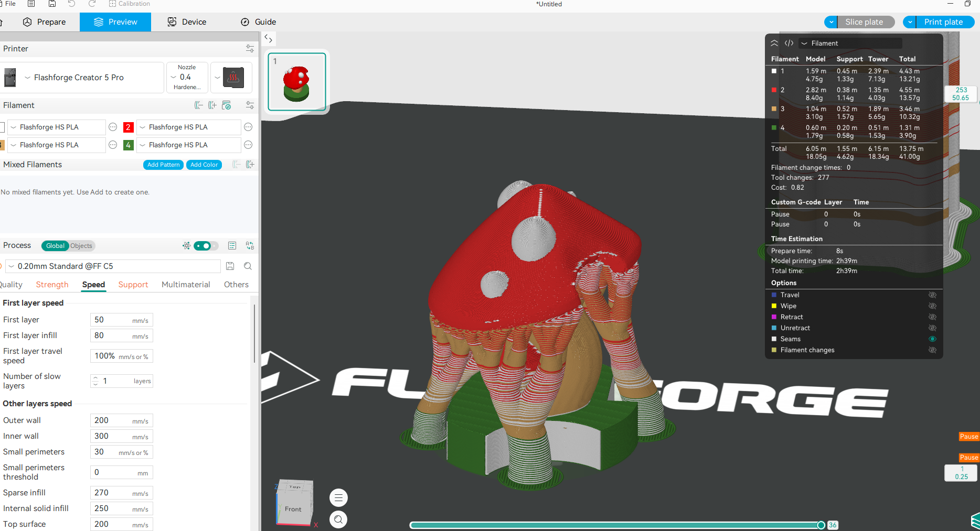The image size is (980, 531).
Task: Click the atom icon beside the advanced mode switch
Action: (187, 246)
